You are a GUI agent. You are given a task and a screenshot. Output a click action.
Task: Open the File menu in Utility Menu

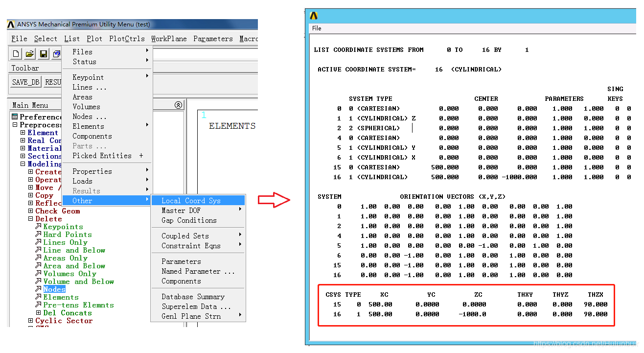tap(20, 39)
